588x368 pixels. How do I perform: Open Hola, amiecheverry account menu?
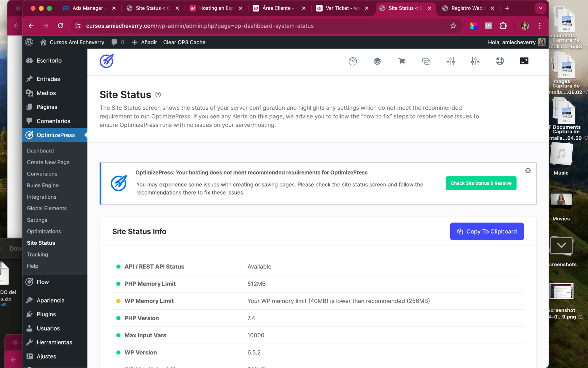(x=517, y=42)
